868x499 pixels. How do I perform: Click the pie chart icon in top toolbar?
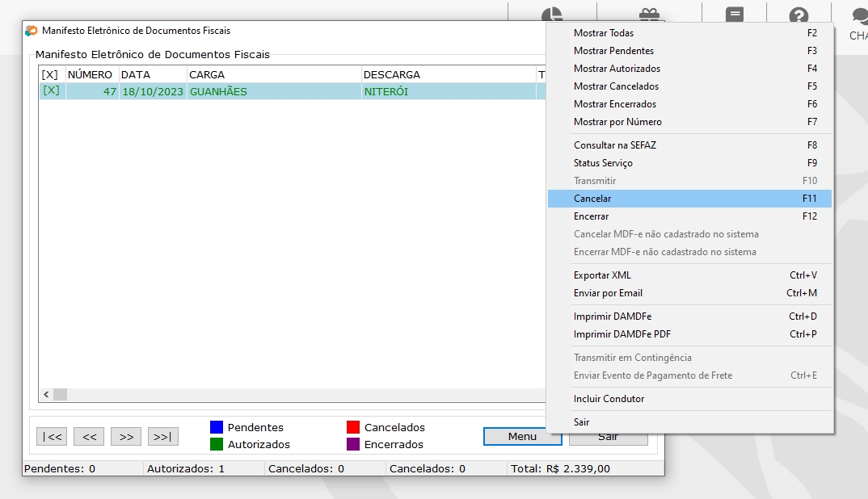pyautogui.click(x=551, y=15)
